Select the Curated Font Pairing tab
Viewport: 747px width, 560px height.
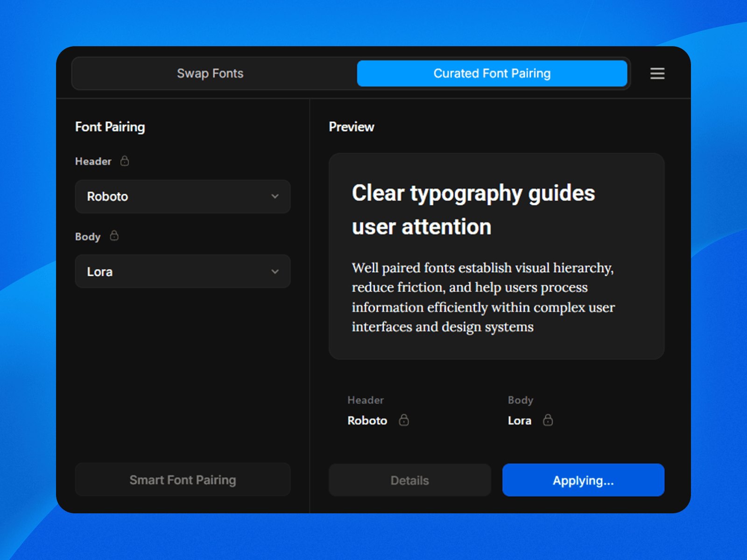pos(492,73)
